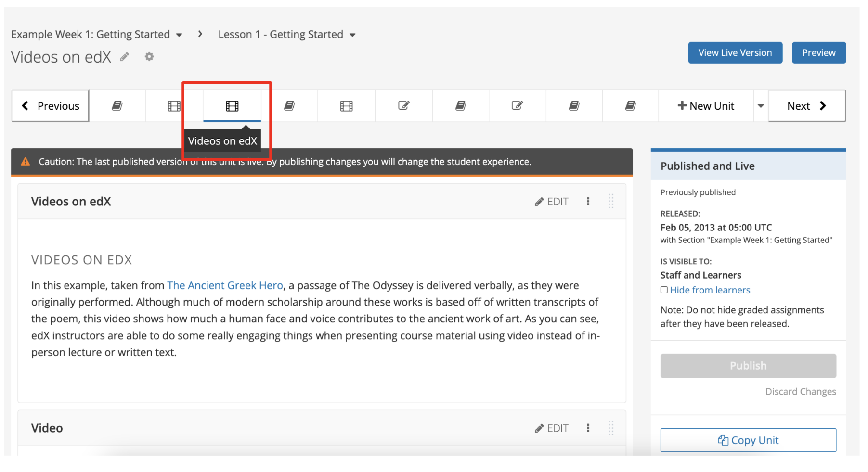Switch to the last unit tab before New Unit
This screenshot has width=868, height=472.
point(630,105)
